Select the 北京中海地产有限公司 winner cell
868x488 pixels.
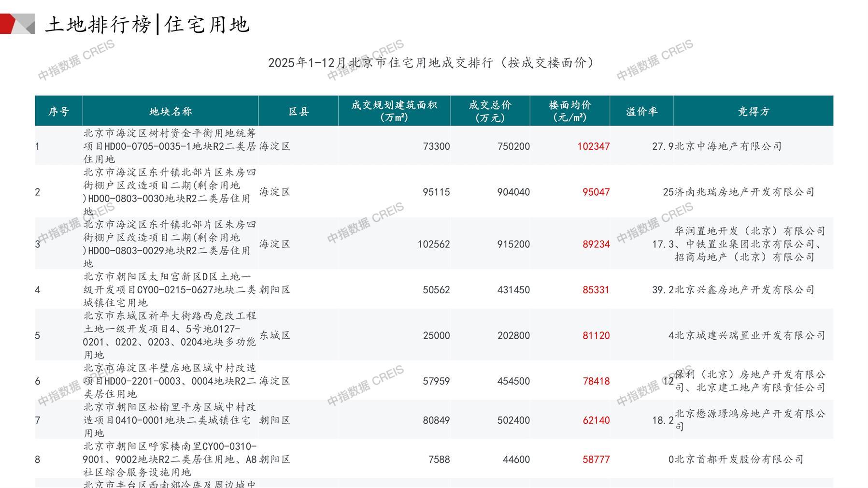(728, 146)
